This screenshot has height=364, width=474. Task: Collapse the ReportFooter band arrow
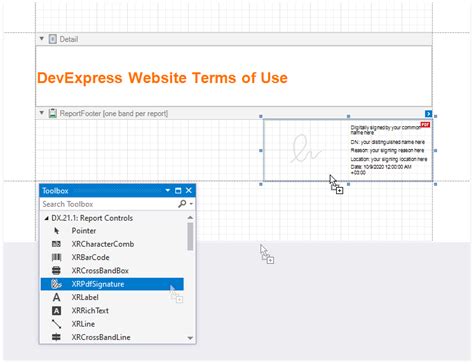pos(42,113)
